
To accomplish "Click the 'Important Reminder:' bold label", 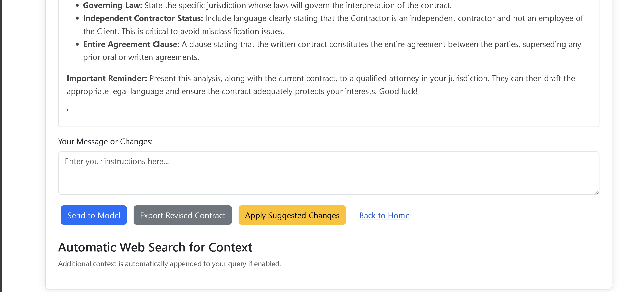I will pyautogui.click(x=107, y=78).
